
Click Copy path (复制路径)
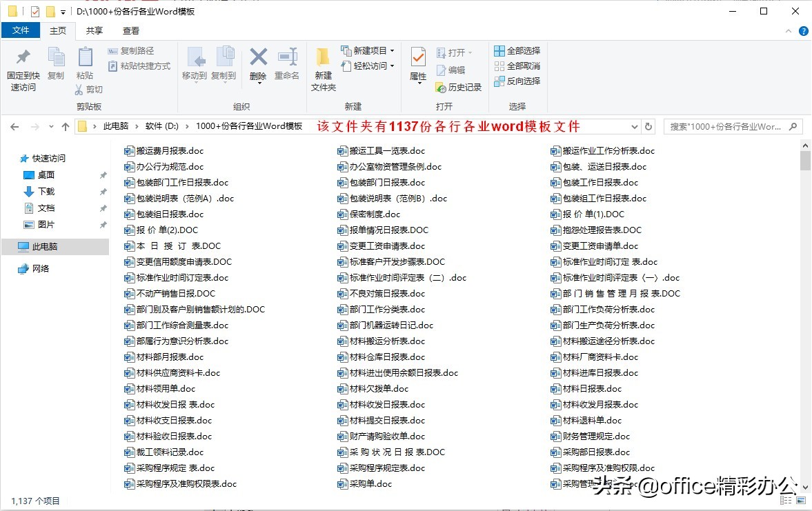tap(131, 51)
